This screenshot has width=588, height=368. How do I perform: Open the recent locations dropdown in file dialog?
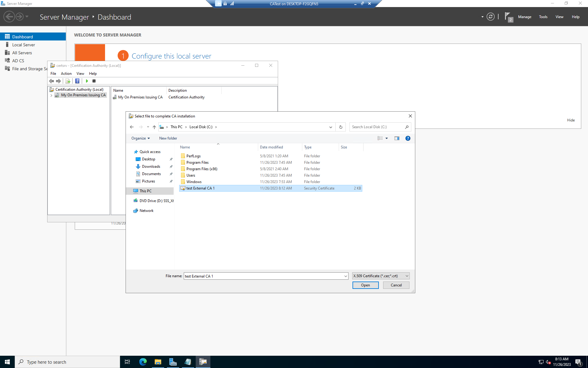pyautogui.click(x=148, y=127)
